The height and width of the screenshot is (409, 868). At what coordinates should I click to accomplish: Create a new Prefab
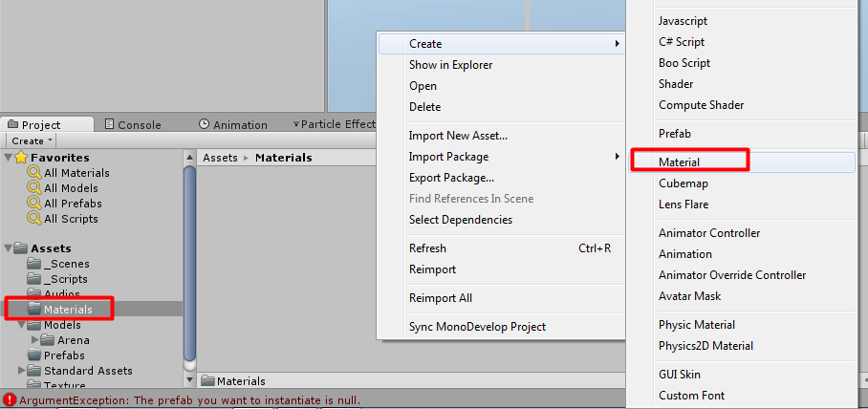675,134
